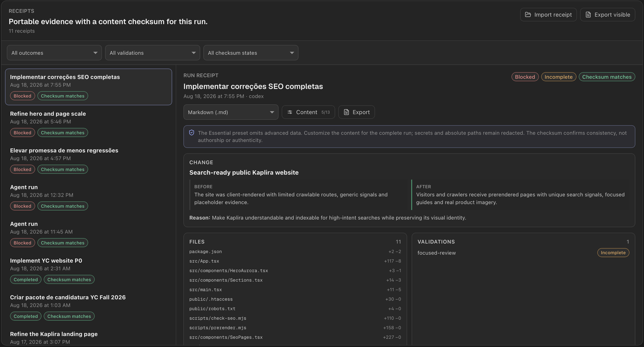Open the All checksum states dropdown

click(251, 53)
